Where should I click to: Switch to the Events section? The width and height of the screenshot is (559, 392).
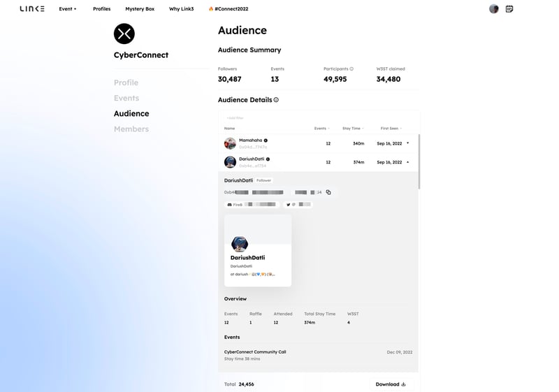tap(126, 98)
